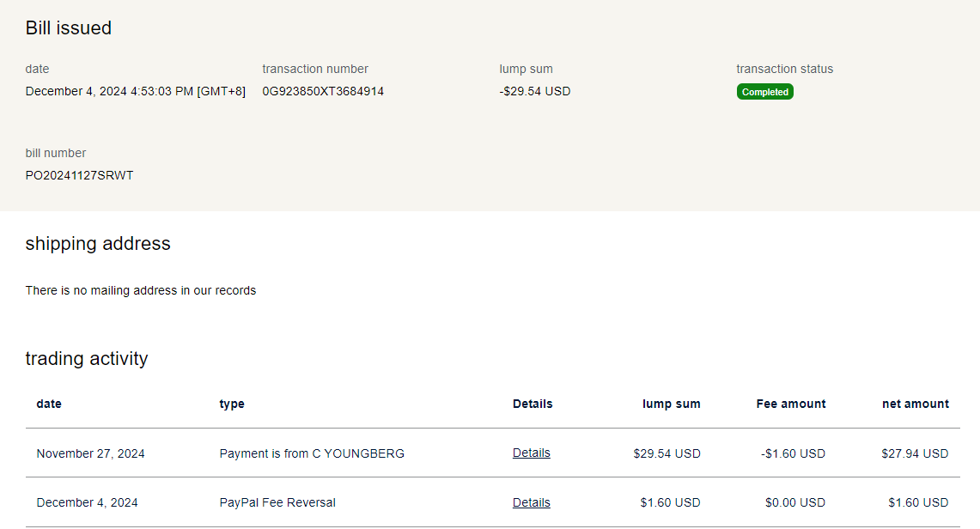Click the -$1.60 USD fee amount
The height and width of the screenshot is (529, 980).
tap(793, 453)
